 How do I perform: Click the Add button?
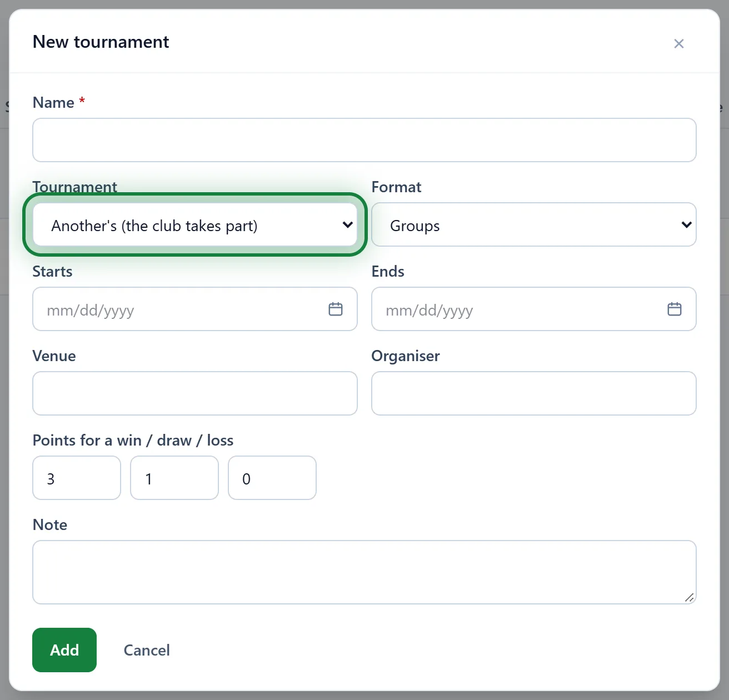64,650
